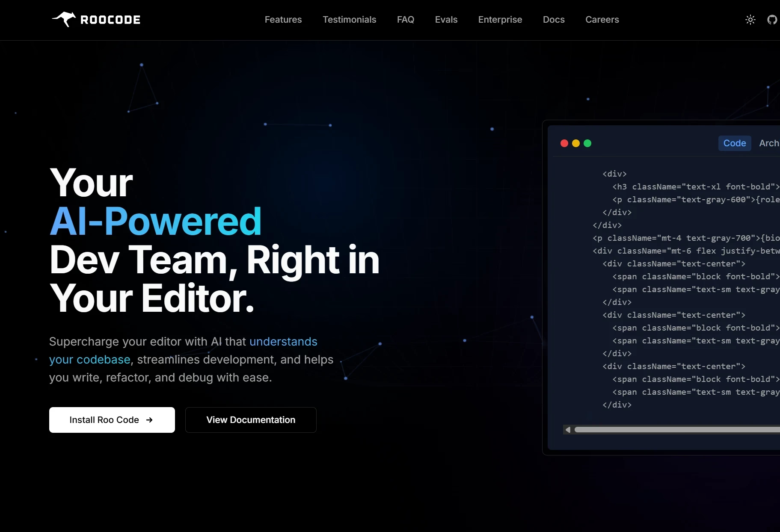Viewport: 780px width, 532px height.
Task: Open Docs from the navbar
Action: (554, 20)
